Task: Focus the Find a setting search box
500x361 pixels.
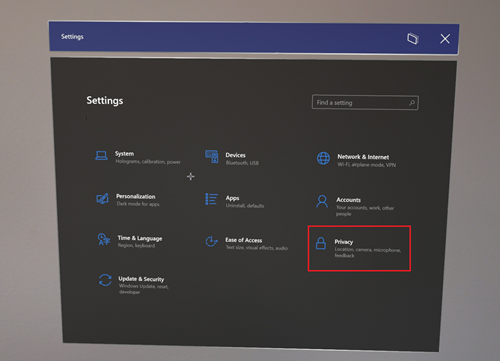Action: click(x=365, y=102)
